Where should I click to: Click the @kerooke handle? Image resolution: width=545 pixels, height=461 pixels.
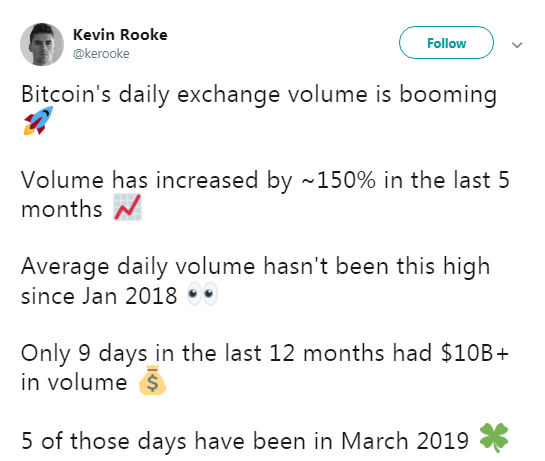point(101,54)
